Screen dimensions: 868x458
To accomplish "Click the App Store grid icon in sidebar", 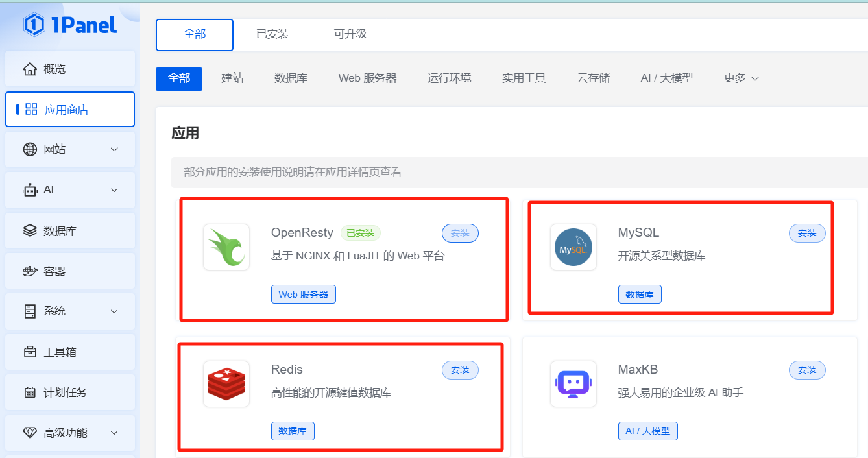I will (31, 109).
